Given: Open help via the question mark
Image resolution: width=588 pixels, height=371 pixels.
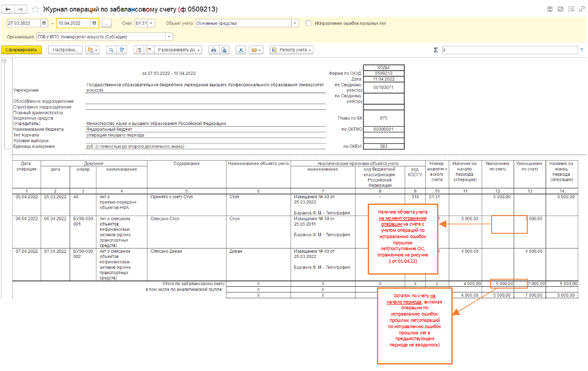Looking at the screenshot, I should click(x=582, y=50).
